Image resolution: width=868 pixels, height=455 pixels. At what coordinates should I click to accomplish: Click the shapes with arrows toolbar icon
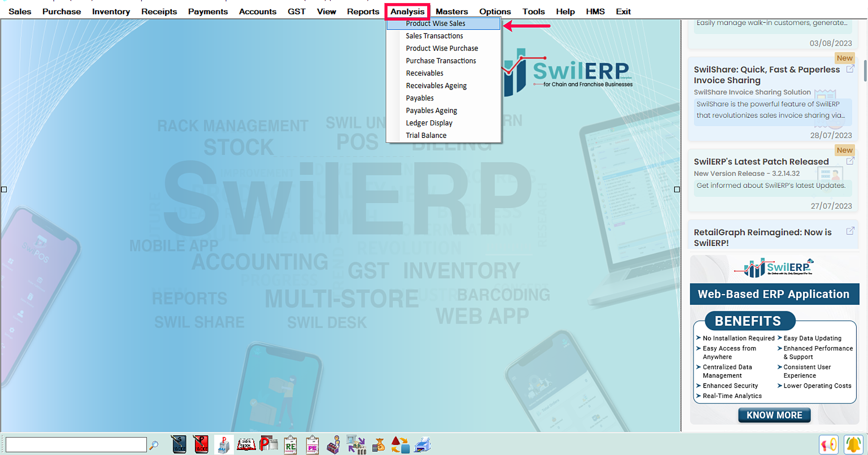[400, 445]
